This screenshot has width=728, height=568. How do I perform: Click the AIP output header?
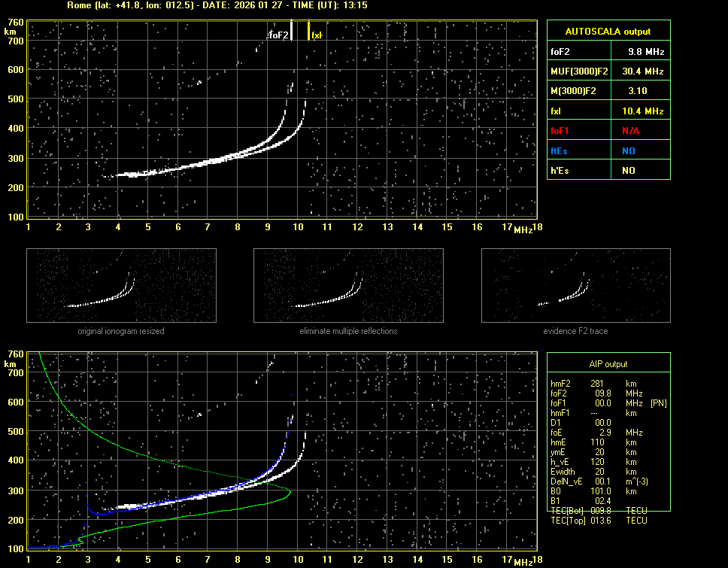coord(608,364)
